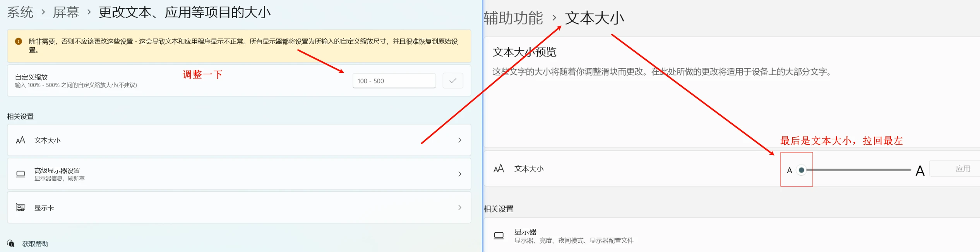Click the 屏幕 breadcrumb link
This screenshot has height=252, width=980.
pos(66,12)
